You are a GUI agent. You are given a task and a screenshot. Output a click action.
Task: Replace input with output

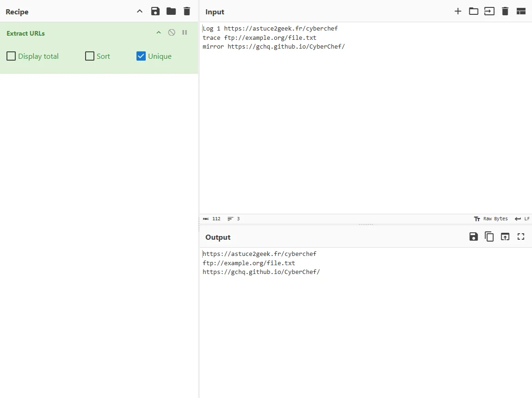tap(505, 236)
